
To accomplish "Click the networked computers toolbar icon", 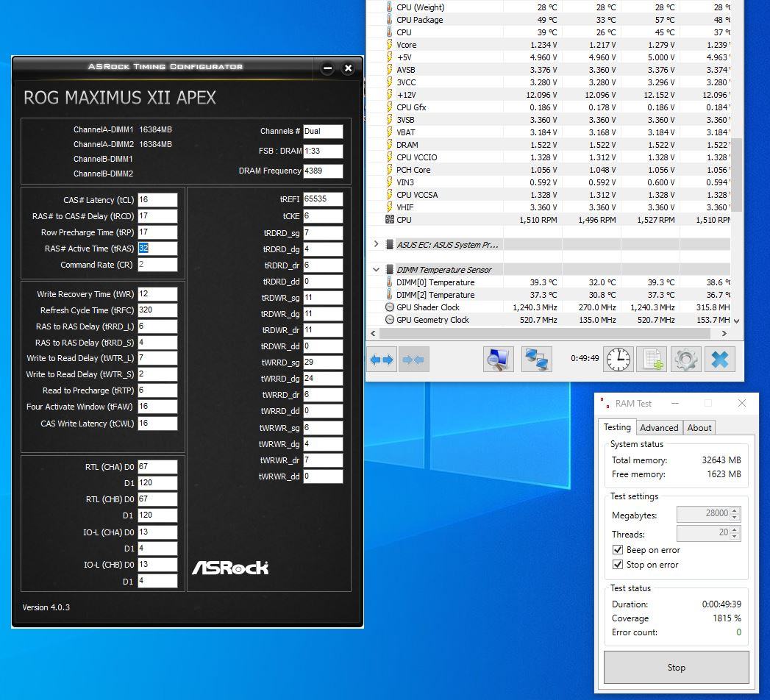I will (536, 360).
